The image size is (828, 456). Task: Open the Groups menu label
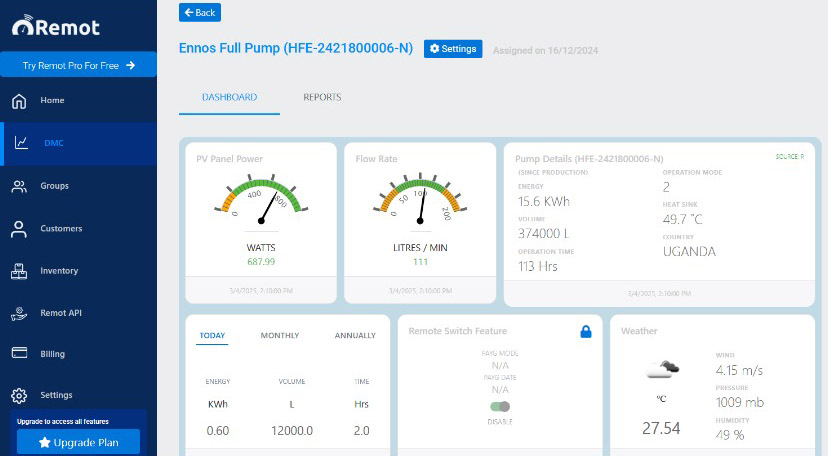click(54, 186)
